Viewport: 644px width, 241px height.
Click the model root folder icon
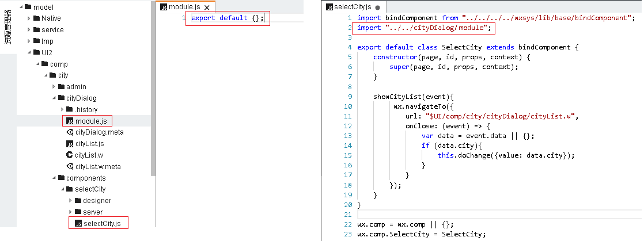(28, 7)
